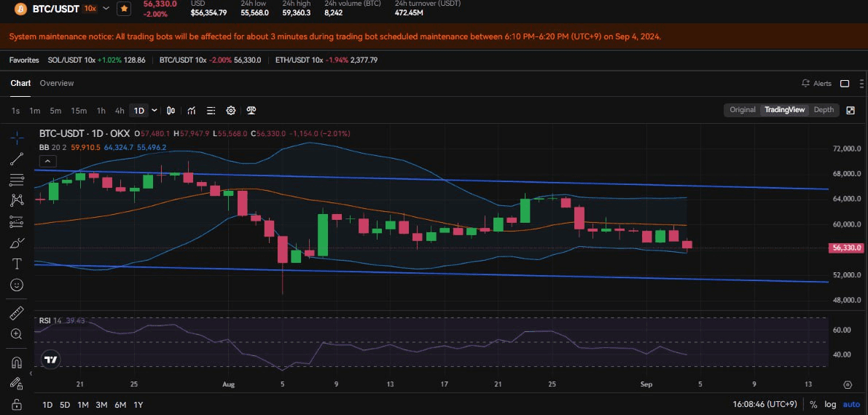This screenshot has height=415, width=868.
Task: Set bottom date range to 3M
Action: click(x=101, y=405)
